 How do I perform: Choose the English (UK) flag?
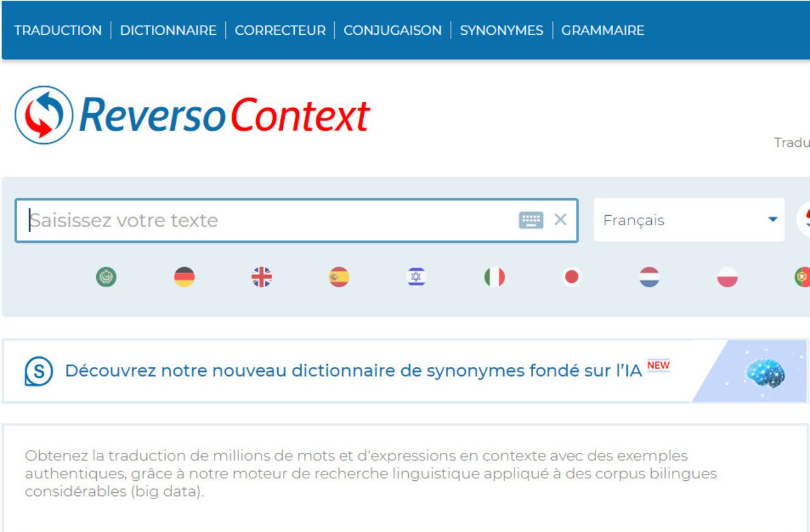[261, 277]
